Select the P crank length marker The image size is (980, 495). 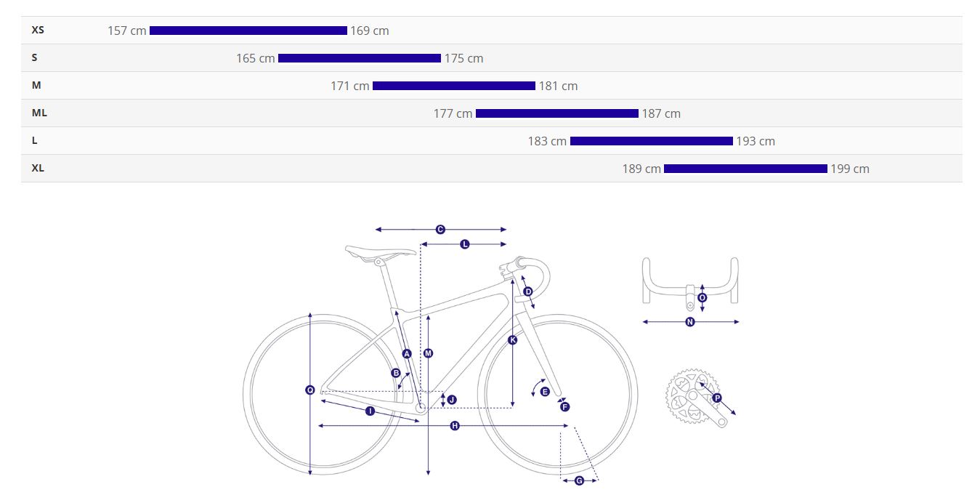point(717,398)
